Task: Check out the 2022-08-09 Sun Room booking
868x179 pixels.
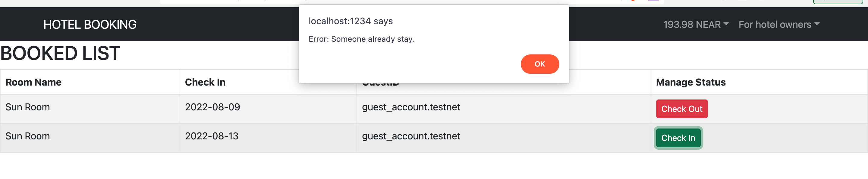Action: [682, 109]
